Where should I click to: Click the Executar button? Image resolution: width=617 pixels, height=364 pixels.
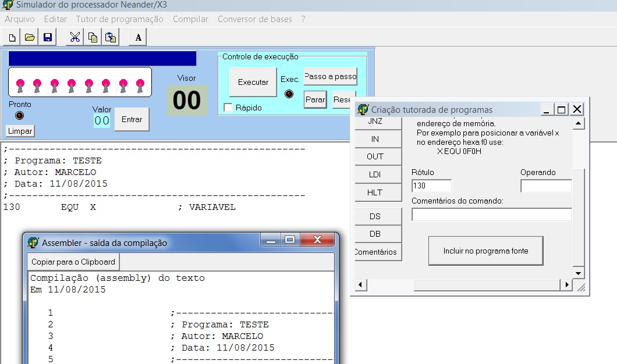coord(253,82)
